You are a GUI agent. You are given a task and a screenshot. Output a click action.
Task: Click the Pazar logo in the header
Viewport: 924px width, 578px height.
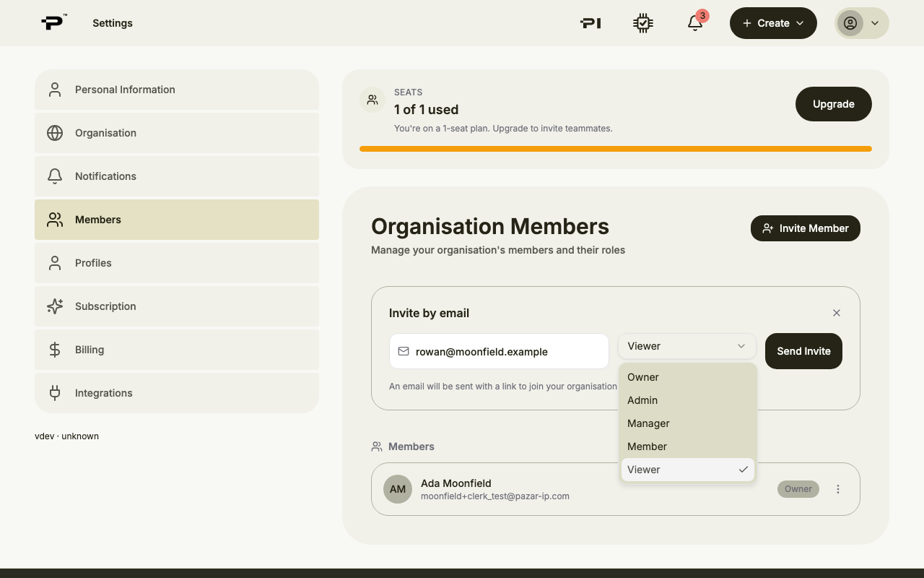pos(53,22)
